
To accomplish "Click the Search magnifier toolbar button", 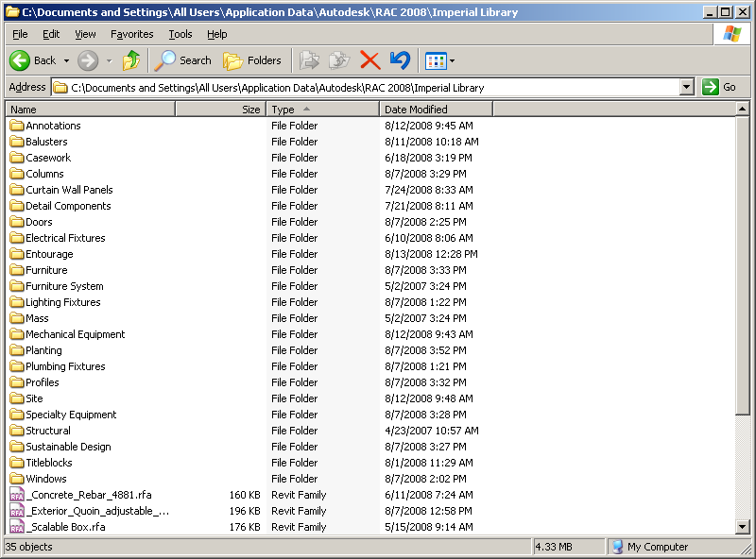I will click(x=183, y=60).
